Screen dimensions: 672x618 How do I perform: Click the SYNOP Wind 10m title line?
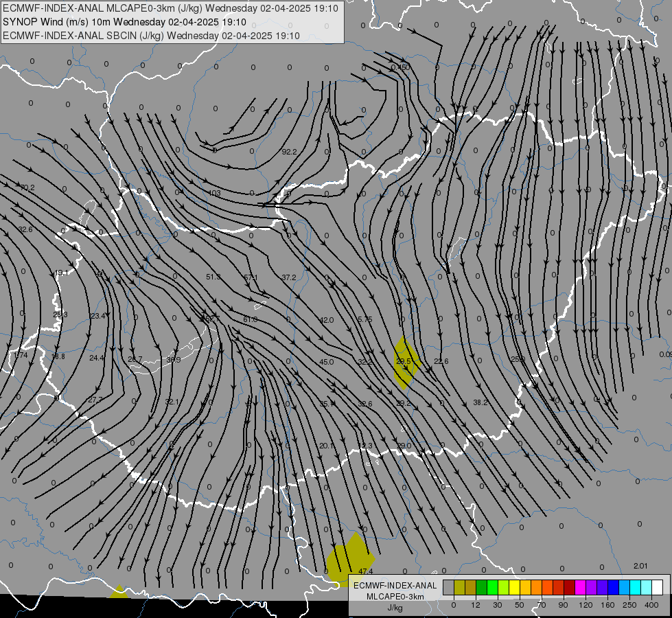124,22
